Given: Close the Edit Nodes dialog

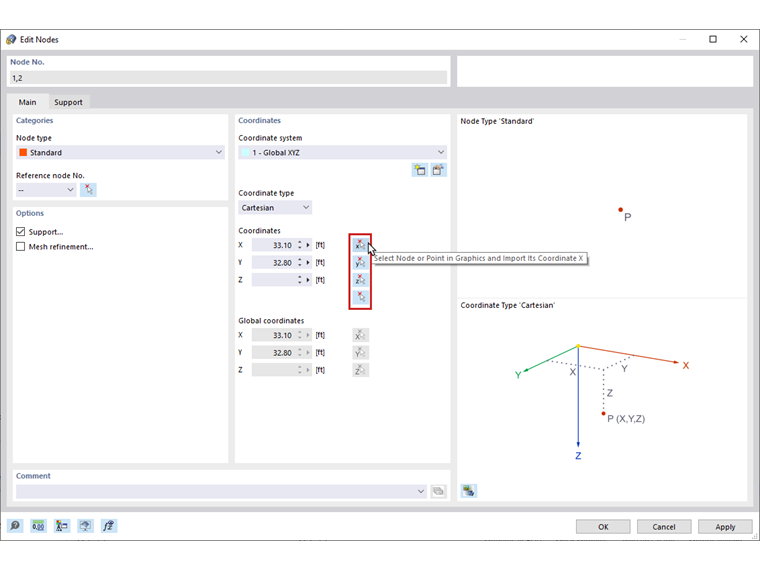Looking at the screenshot, I should (x=744, y=39).
